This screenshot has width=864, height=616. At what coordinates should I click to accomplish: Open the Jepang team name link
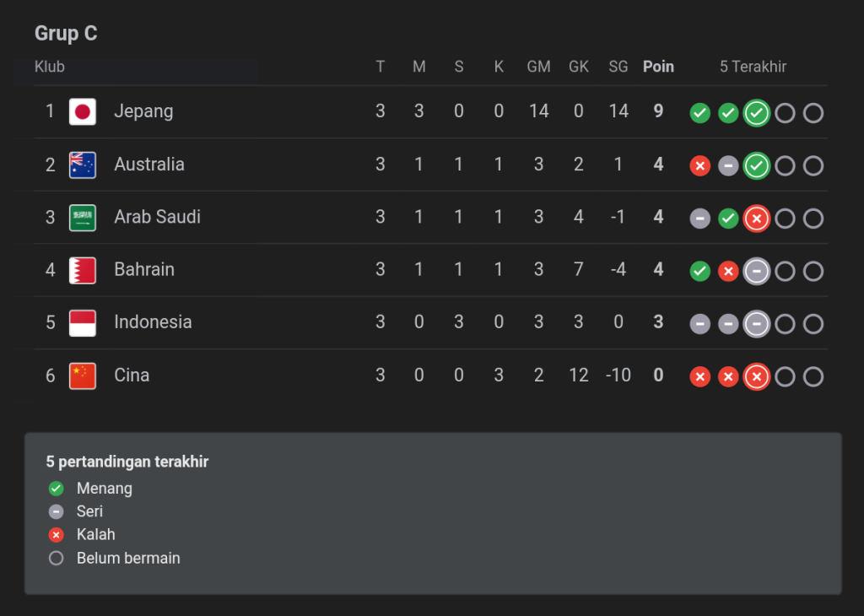click(x=143, y=111)
